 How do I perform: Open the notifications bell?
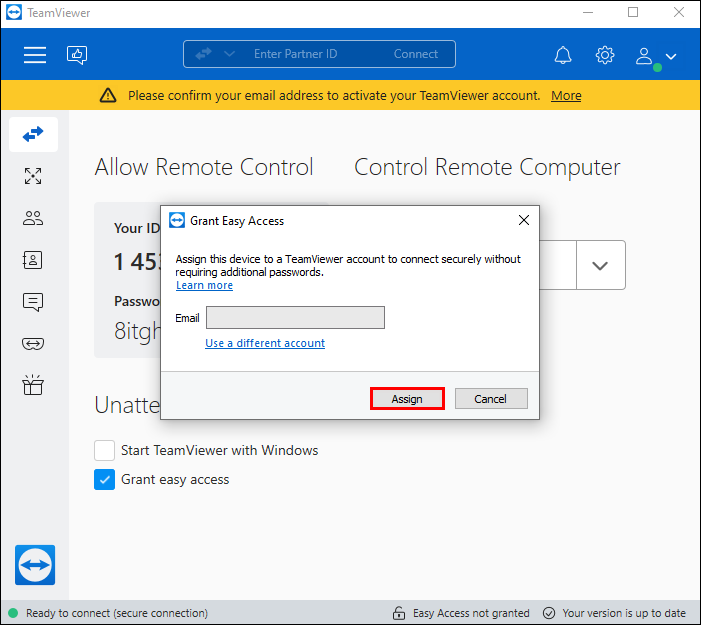tap(563, 55)
